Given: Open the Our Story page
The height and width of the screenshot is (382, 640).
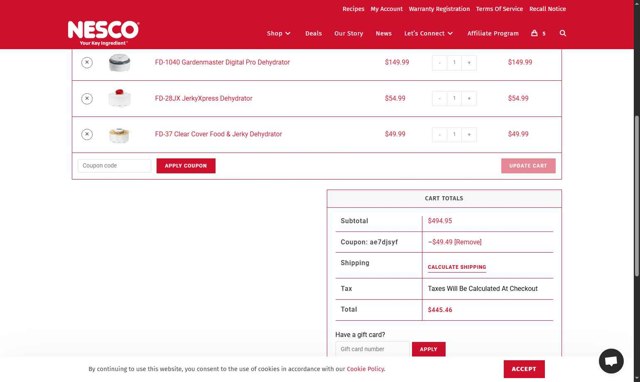Looking at the screenshot, I should pos(349,33).
